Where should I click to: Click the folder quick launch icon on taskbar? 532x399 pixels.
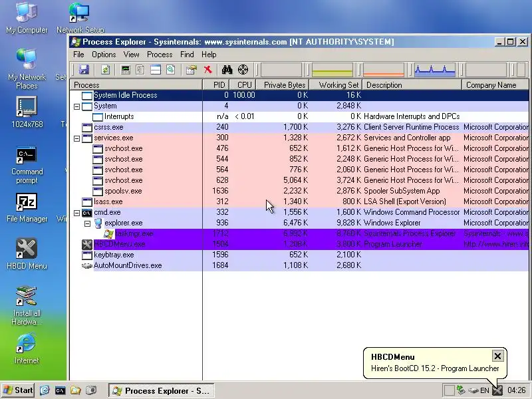pyautogui.click(x=75, y=390)
